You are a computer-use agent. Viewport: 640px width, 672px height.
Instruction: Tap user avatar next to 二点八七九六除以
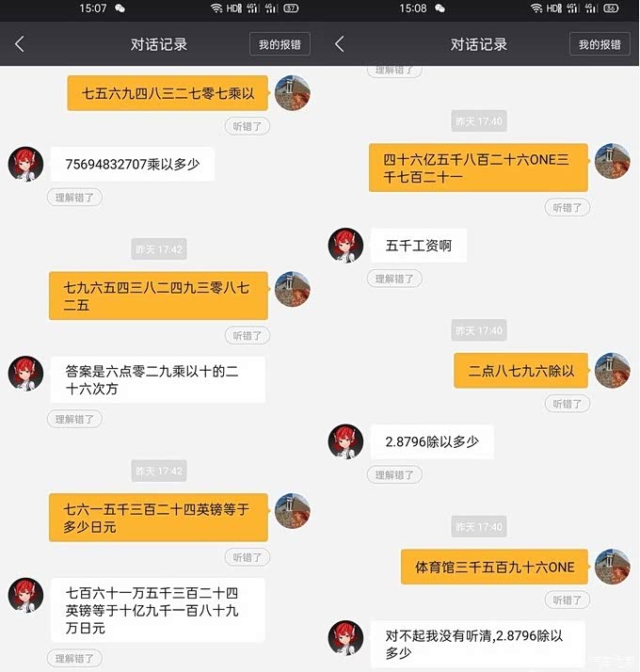[x=613, y=371]
